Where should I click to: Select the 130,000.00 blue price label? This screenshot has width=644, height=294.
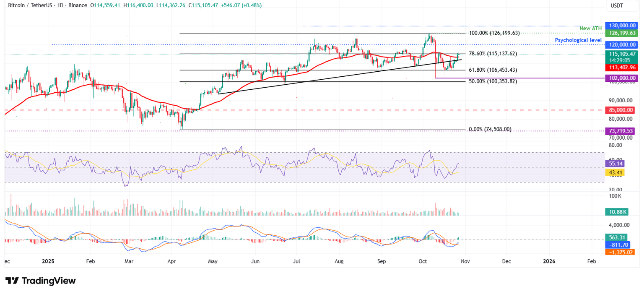click(621, 25)
